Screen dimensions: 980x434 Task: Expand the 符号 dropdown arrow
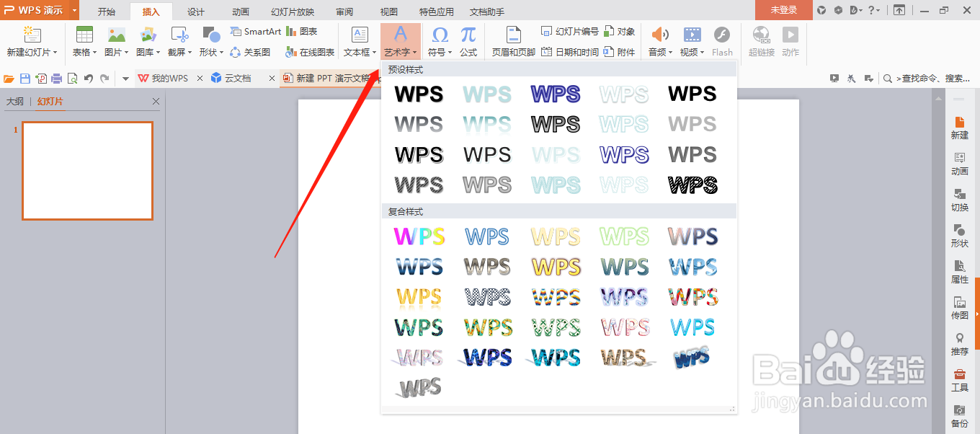450,53
